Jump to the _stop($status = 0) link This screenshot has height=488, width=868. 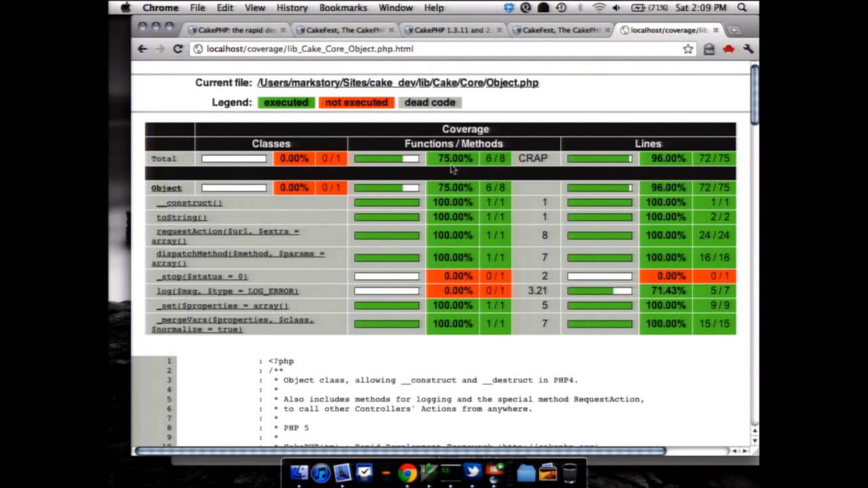(202, 277)
